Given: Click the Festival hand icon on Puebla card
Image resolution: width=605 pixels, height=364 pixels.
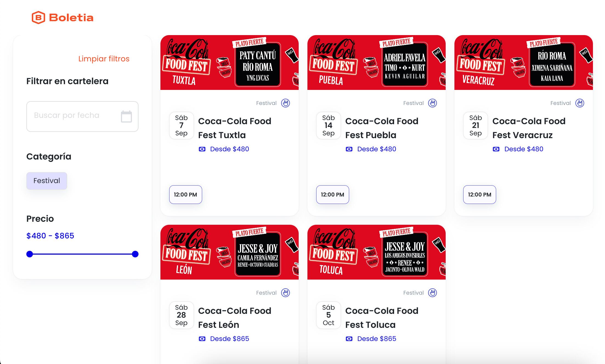Looking at the screenshot, I should point(432,103).
